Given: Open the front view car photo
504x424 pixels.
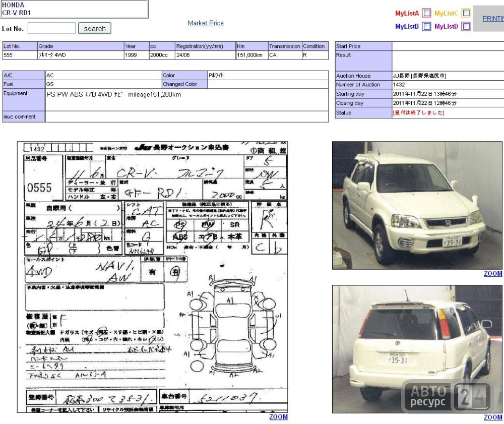Looking at the screenshot, I should pos(417,205).
